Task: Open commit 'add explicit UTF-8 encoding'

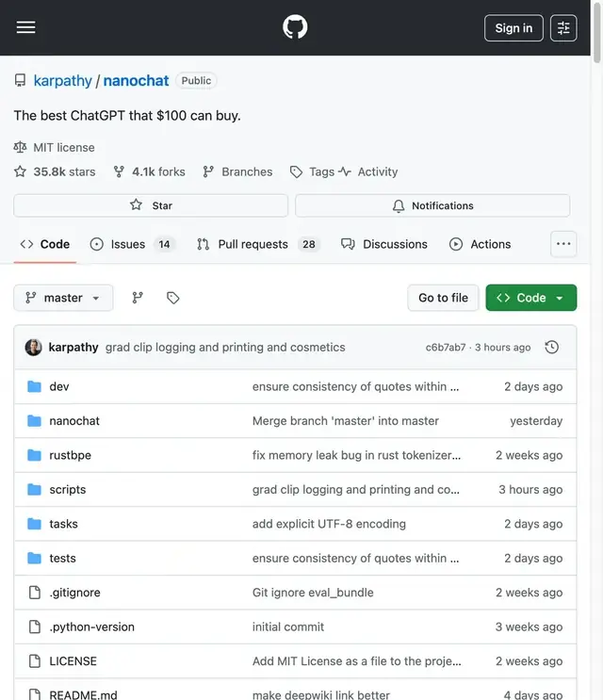Action: [329, 524]
